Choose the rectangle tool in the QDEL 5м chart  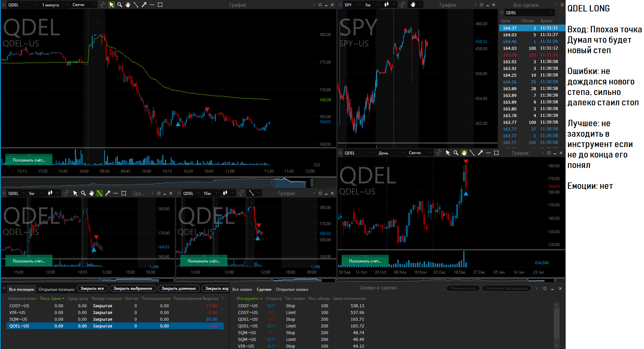coord(124,193)
